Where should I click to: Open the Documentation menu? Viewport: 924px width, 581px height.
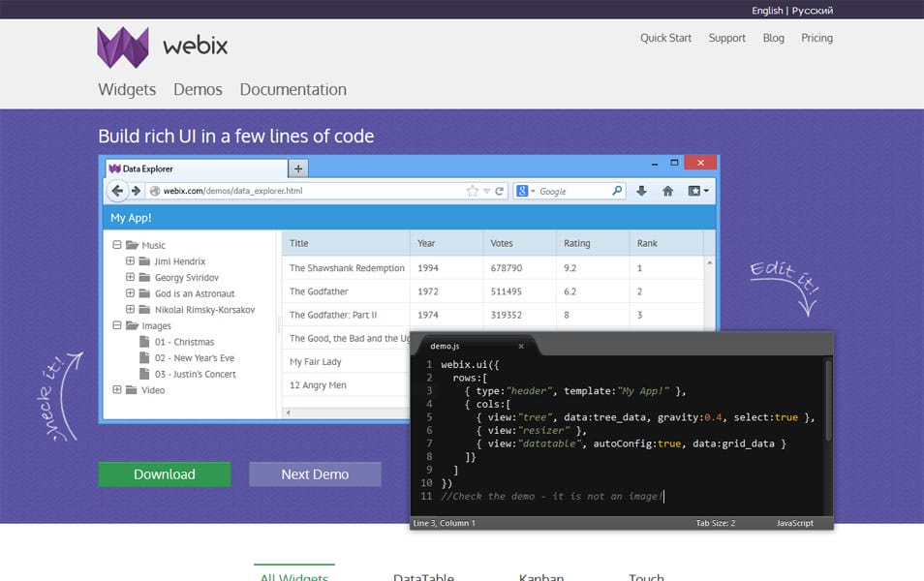coord(293,89)
